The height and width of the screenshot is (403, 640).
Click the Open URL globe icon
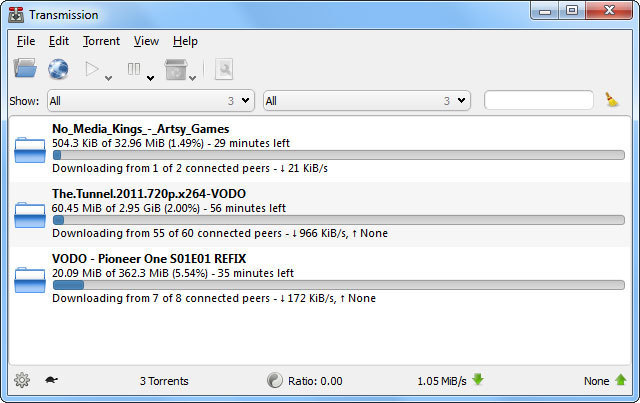(58, 69)
